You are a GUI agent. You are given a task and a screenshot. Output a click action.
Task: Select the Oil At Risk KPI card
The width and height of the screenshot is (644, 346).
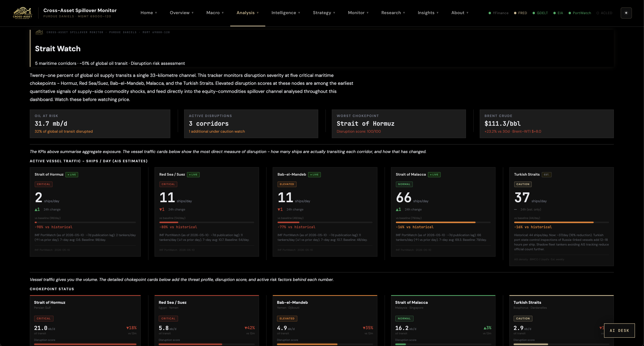click(x=100, y=124)
